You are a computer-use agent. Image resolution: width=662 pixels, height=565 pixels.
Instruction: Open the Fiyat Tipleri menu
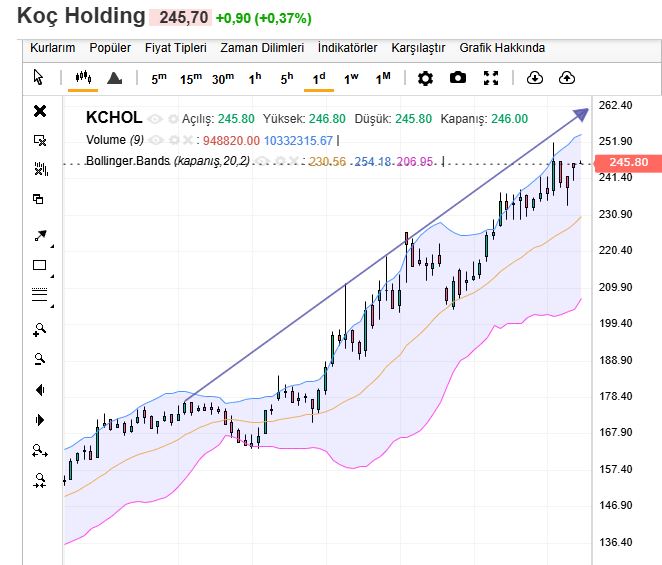pyautogui.click(x=176, y=48)
